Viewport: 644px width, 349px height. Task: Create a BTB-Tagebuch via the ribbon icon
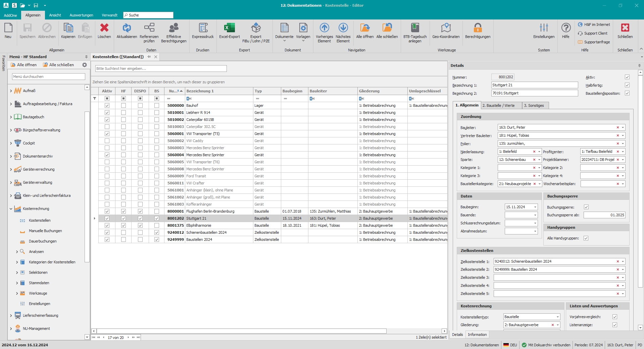[415, 28]
